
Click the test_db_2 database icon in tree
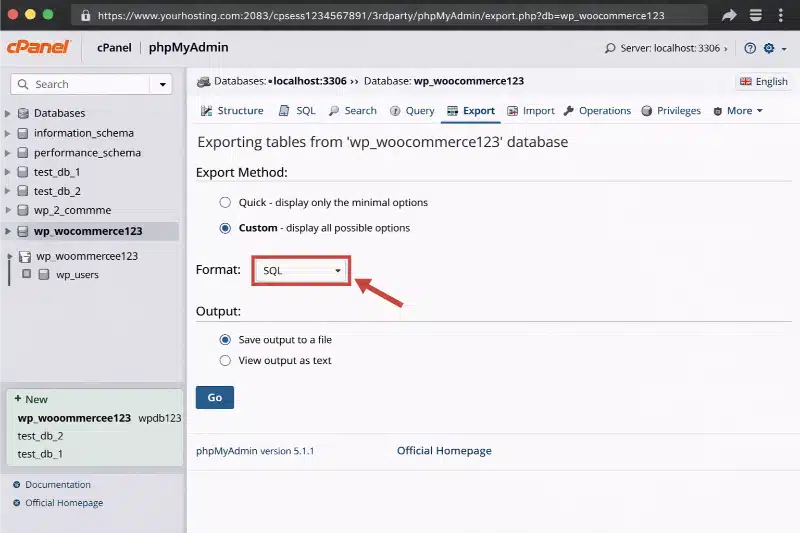pos(22,191)
